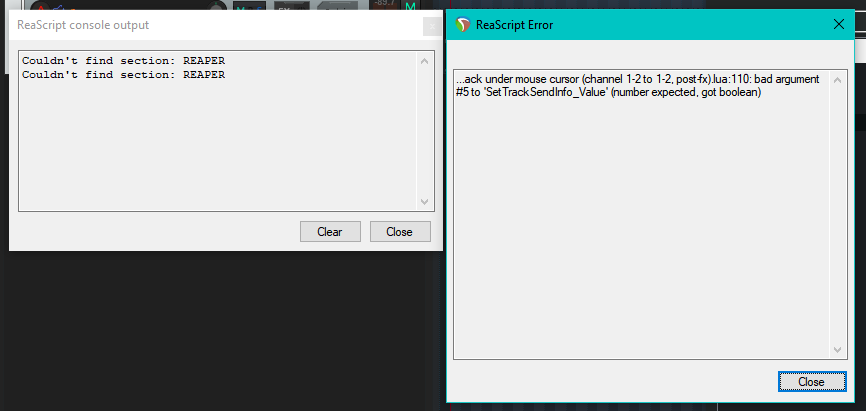This screenshot has width=866, height=411.
Task: Clear the ReaScript console output
Action: point(330,232)
